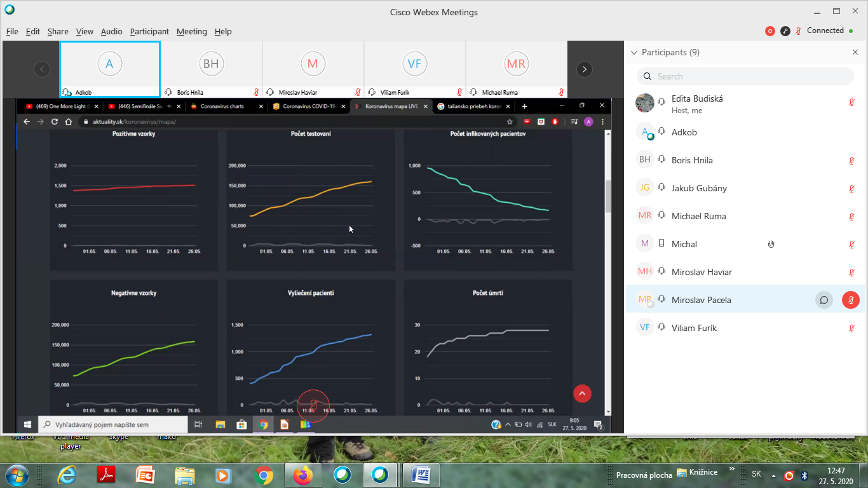Open Microsoft Word from the taskbar
Image resolution: width=868 pixels, height=488 pixels.
point(421,475)
